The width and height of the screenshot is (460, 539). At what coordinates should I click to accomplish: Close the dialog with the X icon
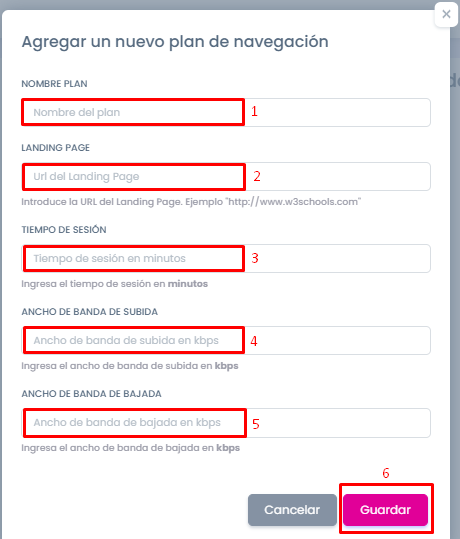[x=446, y=14]
